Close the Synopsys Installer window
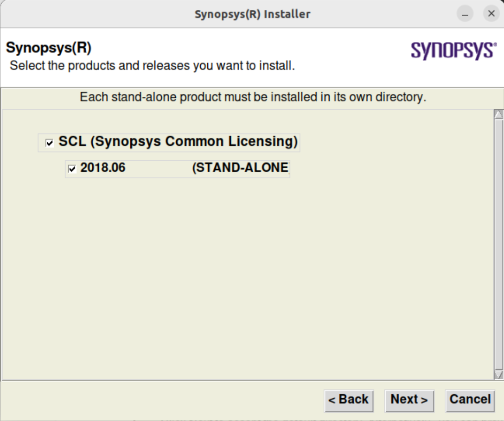 coord(491,14)
